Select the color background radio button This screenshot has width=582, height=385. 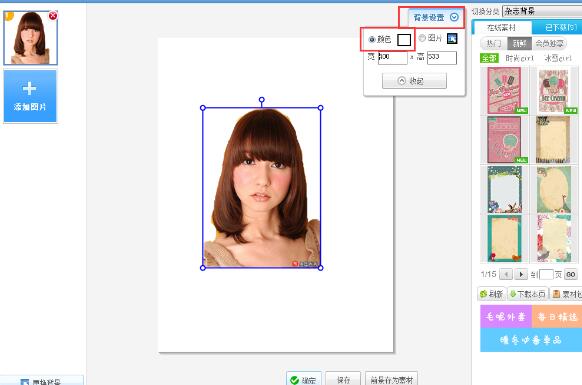click(372, 39)
